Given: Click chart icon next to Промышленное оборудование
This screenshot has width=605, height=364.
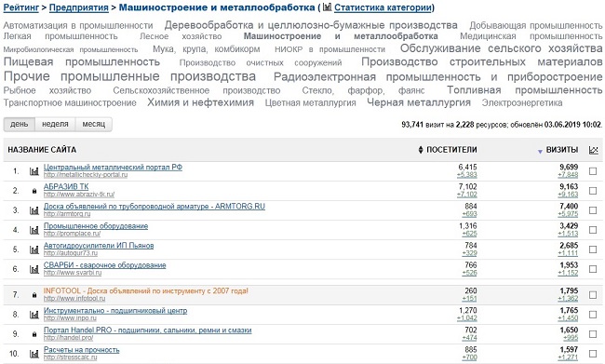Looking at the screenshot, I should [34, 230].
